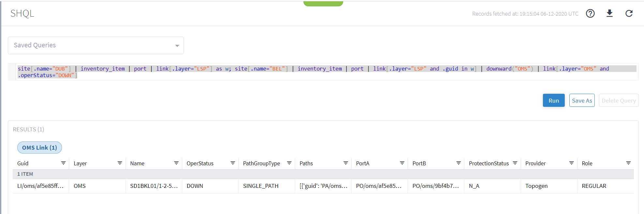
Task: Sort by the OperStatus column header
Action: tap(200, 163)
